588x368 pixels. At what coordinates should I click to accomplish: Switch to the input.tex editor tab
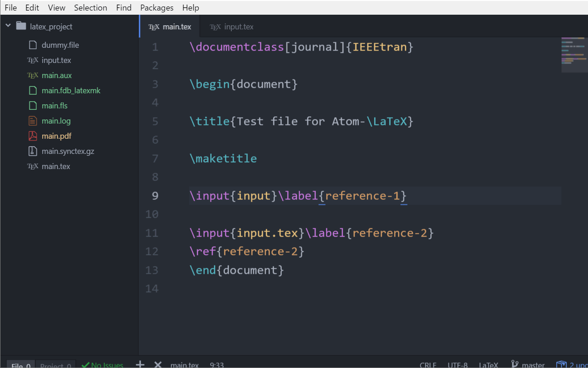click(232, 27)
